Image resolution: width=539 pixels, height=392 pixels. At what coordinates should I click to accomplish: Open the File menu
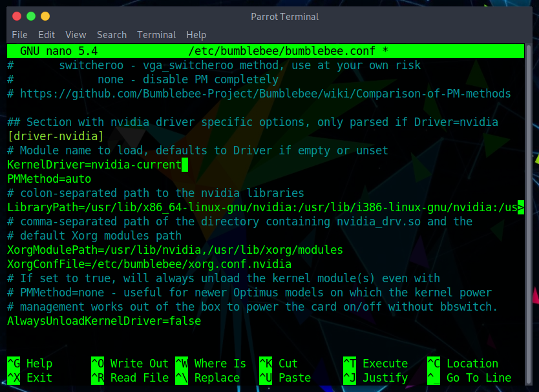point(19,35)
